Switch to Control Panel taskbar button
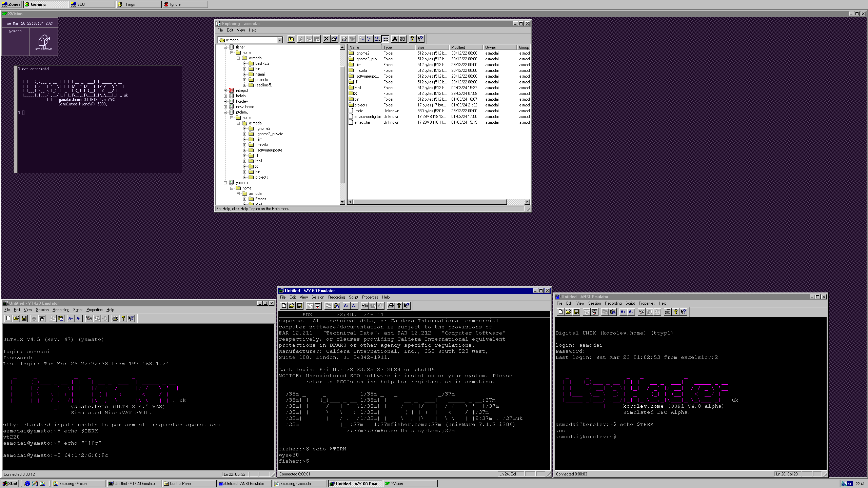This screenshot has height=488, width=868. (189, 484)
